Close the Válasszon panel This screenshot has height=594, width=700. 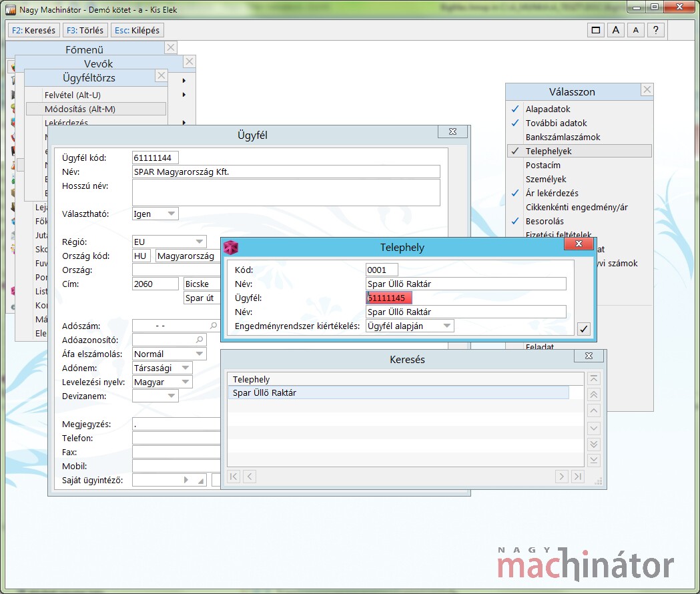647,90
